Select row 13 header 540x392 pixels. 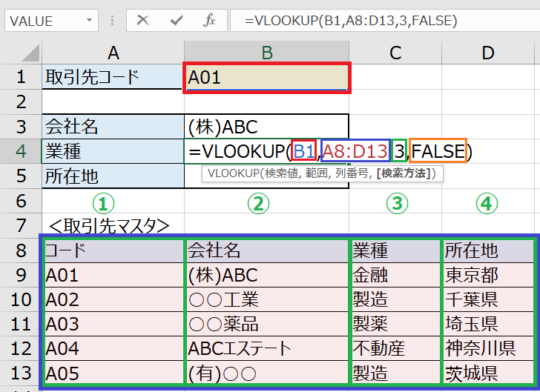click(21, 373)
